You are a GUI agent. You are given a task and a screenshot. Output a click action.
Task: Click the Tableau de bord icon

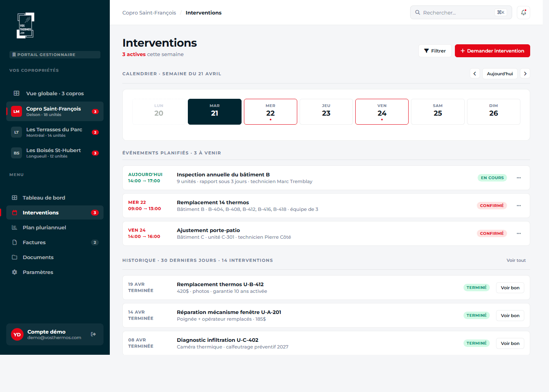15,198
